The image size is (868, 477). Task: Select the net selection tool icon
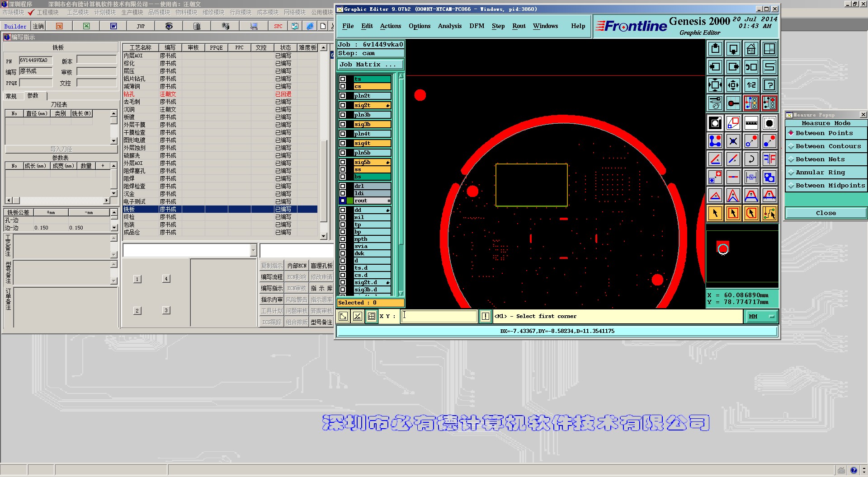[x=769, y=213]
